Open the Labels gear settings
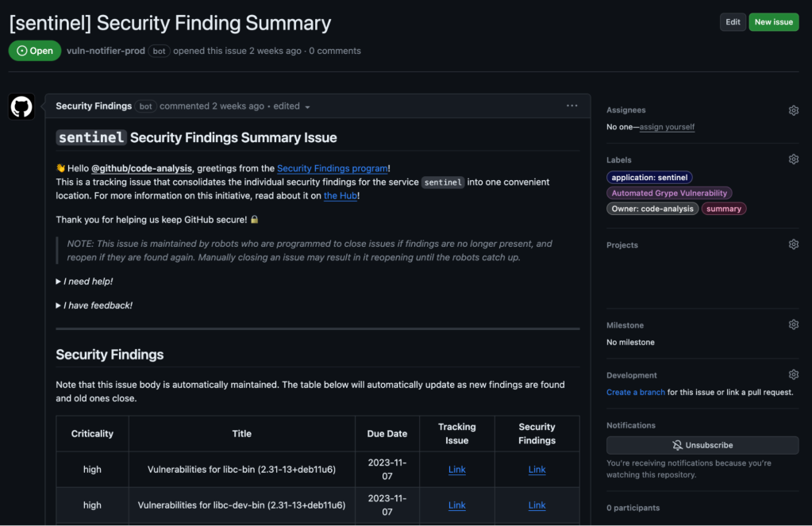Image resolution: width=812 pixels, height=526 pixels. click(793, 159)
